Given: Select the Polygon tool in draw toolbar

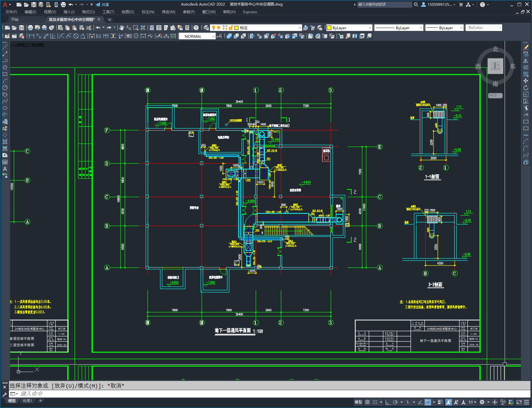Looking at the screenshot, I should pos(5,67).
